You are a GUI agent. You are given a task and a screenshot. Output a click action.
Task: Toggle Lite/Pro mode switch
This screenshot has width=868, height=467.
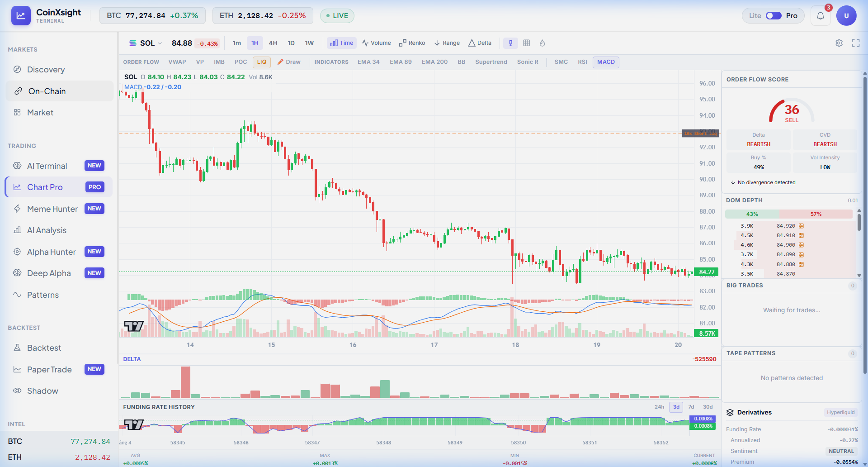774,16
